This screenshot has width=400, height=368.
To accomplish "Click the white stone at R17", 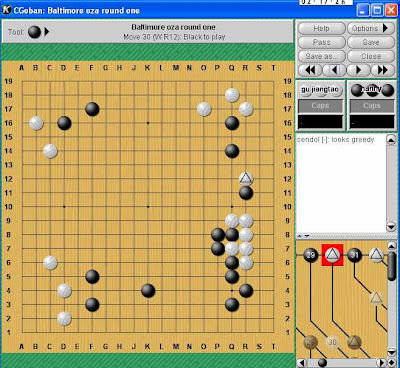I will tap(246, 109).
